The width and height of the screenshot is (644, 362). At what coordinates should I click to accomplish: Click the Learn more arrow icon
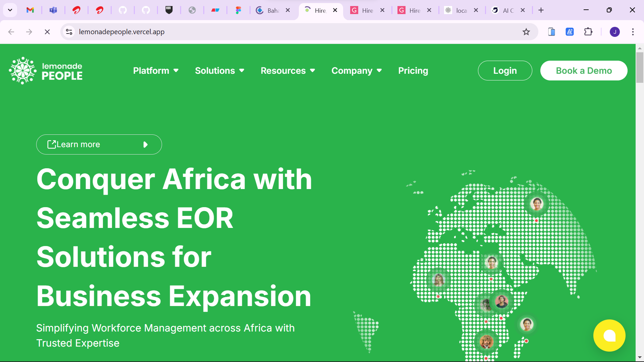[x=145, y=144]
